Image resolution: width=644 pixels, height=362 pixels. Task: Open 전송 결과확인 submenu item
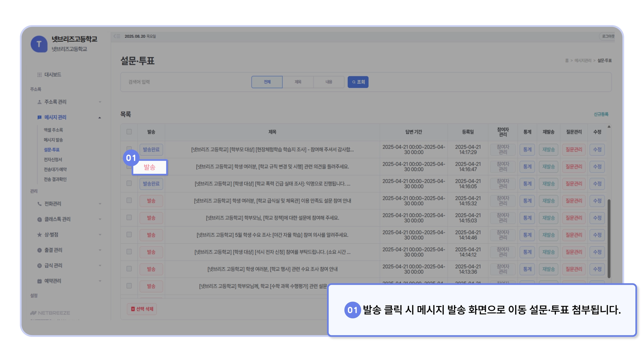click(55, 179)
